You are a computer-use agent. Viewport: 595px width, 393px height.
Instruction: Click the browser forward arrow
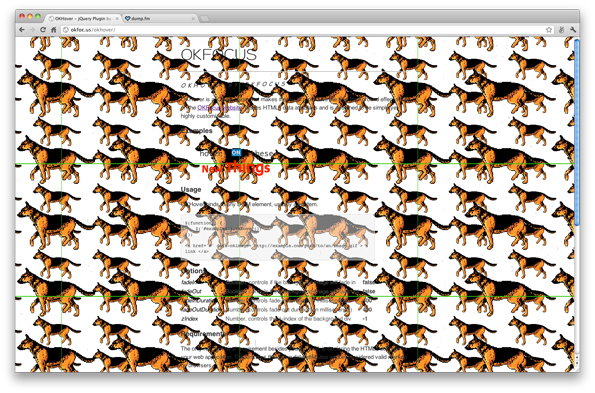[x=33, y=30]
